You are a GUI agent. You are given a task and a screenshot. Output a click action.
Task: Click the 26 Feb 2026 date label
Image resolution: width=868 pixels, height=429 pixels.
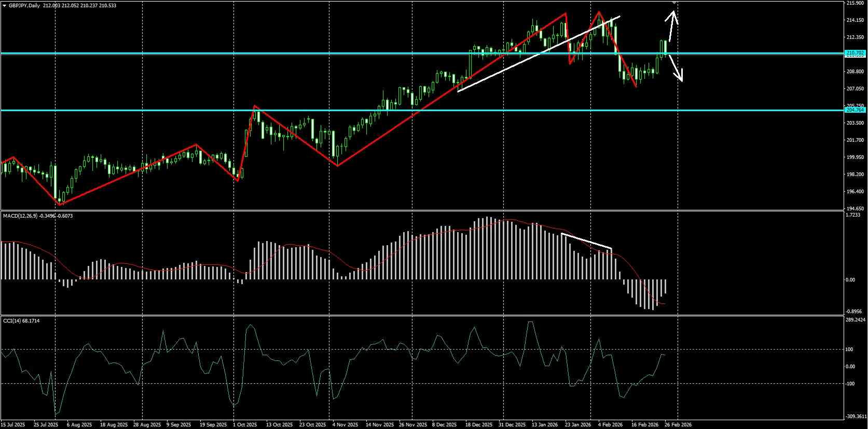pos(678,425)
